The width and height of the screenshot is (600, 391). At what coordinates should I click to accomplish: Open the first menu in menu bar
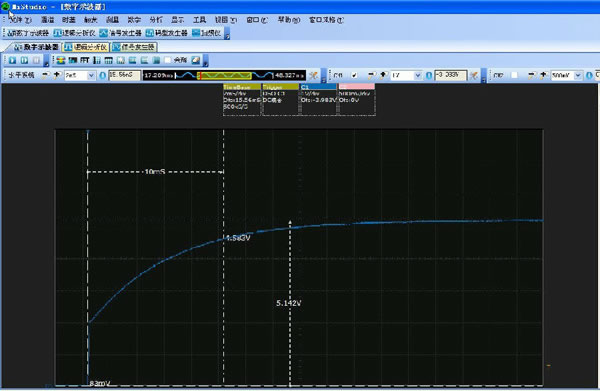tap(20, 20)
